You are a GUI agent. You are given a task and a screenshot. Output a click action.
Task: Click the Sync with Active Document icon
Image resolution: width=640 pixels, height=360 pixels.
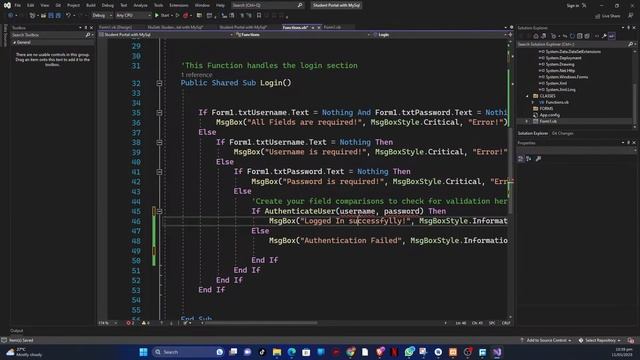click(x=565, y=36)
